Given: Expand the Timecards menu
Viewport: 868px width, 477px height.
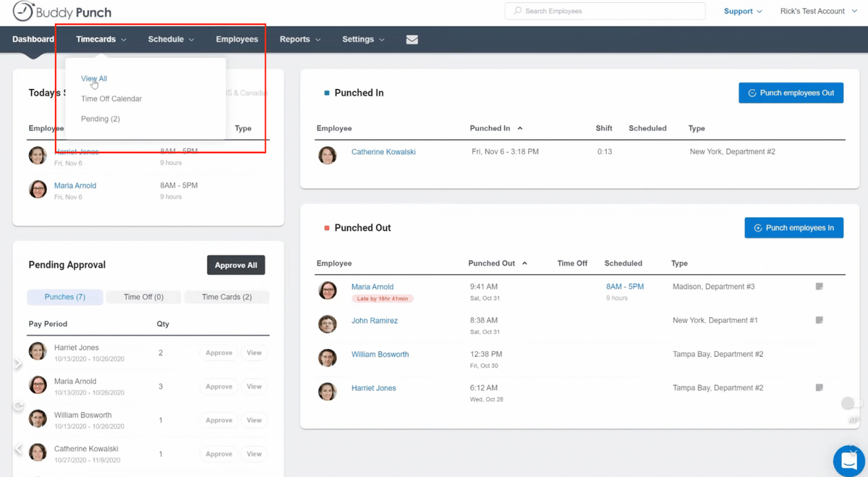Looking at the screenshot, I should coord(101,39).
